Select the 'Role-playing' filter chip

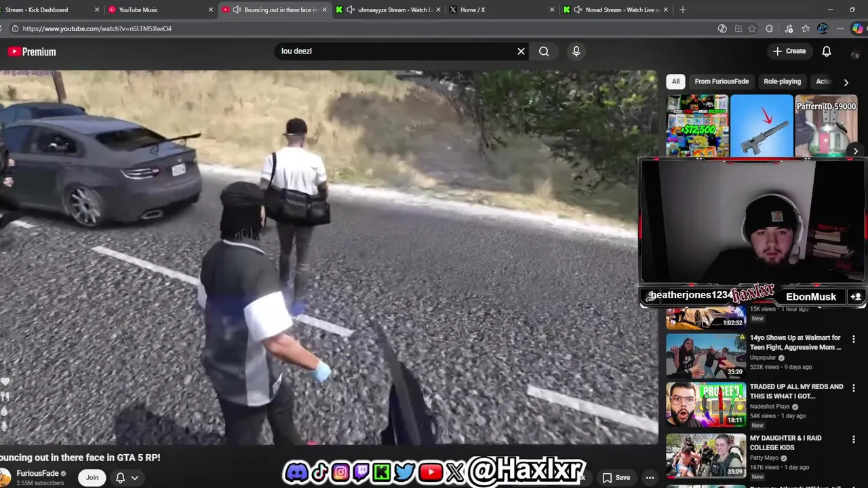pyautogui.click(x=782, y=81)
